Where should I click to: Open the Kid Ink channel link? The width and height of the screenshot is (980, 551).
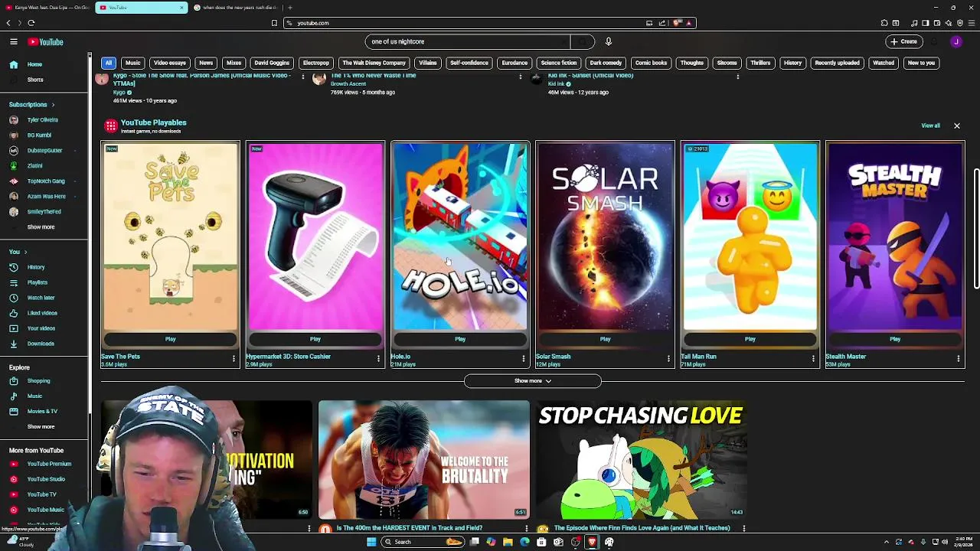pos(556,83)
